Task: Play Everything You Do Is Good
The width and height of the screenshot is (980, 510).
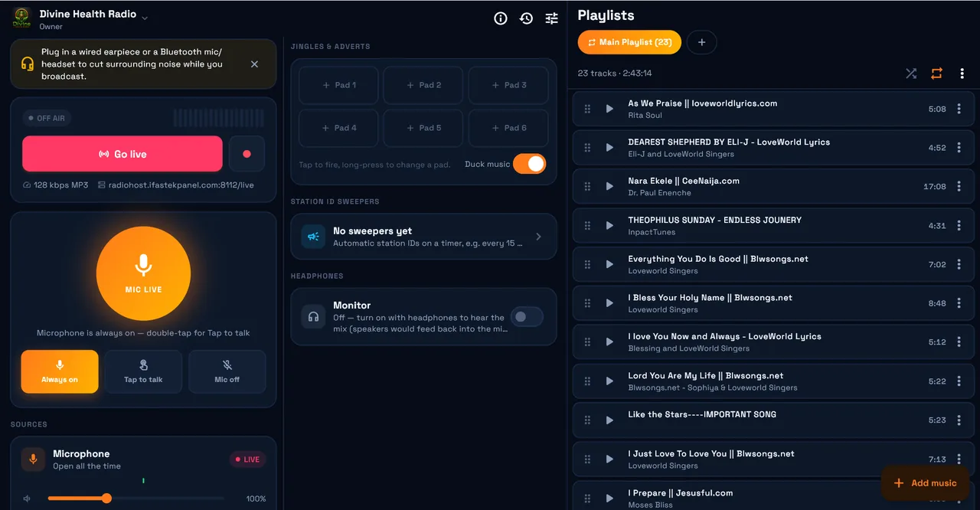Action: 609,264
